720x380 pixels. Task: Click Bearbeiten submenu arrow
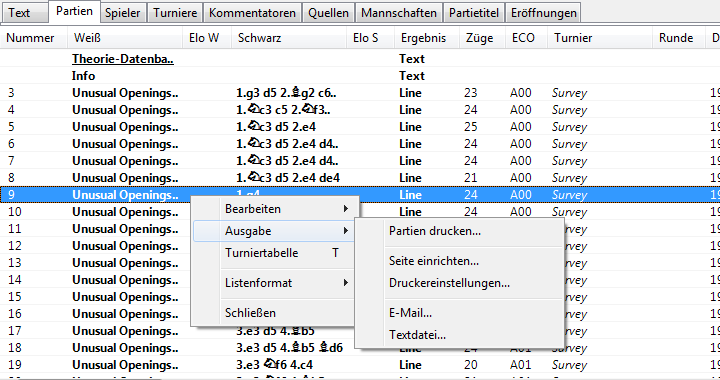tap(346, 209)
